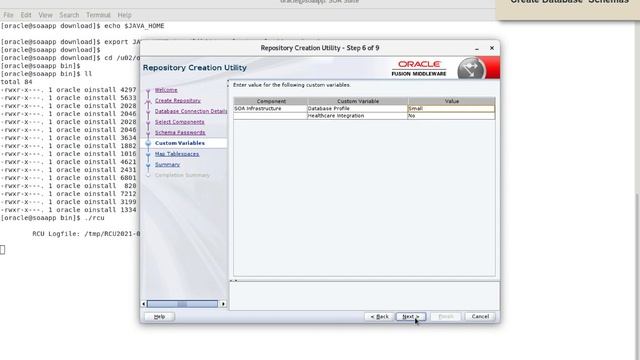Viewport: 640px width, 360px height.
Task: Click the echo $JAVA_HOME terminal line
Action: pos(82,26)
